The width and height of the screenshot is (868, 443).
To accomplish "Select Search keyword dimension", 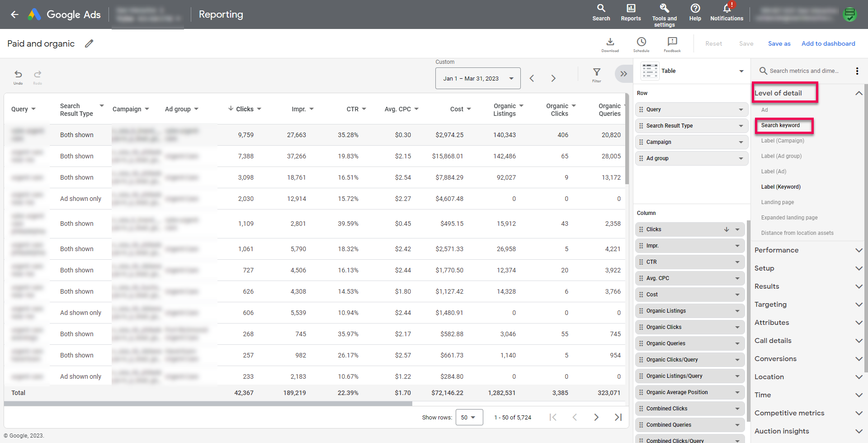I will pyautogui.click(x=780, y=125).
